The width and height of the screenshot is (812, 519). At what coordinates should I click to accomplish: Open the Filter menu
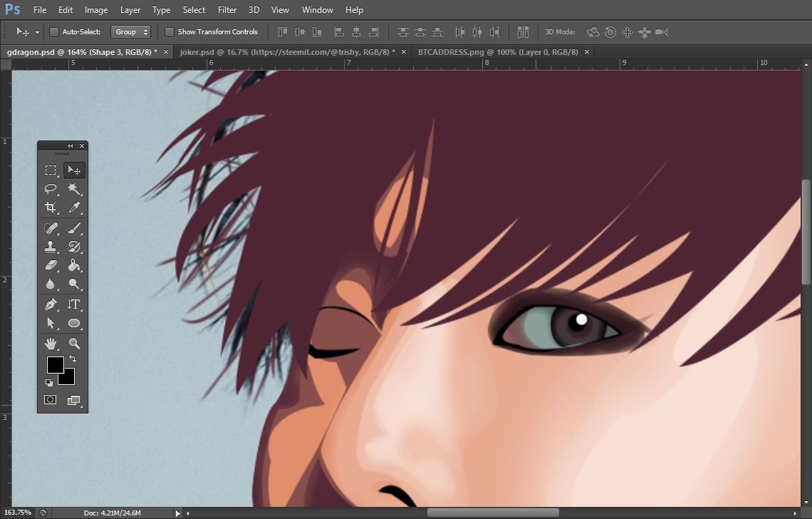click(227, 10)
